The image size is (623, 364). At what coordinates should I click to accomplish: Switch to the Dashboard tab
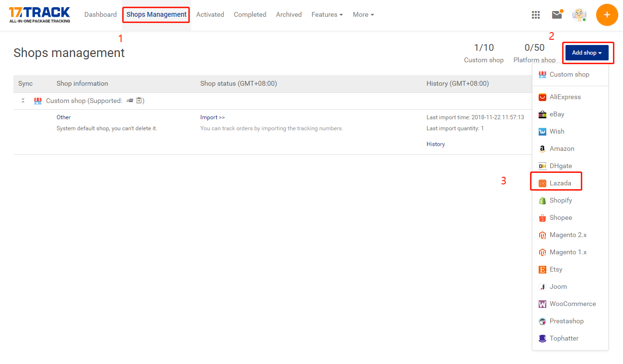[x=100, y=15]
